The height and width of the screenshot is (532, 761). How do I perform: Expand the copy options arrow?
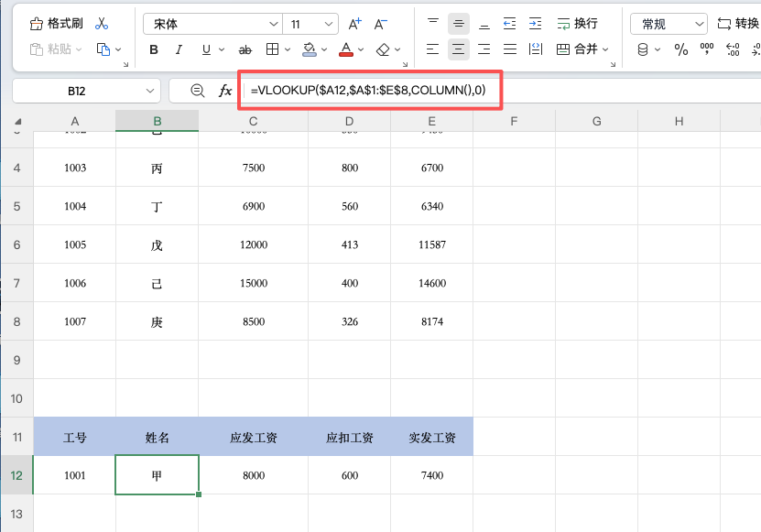click(118, 49)
